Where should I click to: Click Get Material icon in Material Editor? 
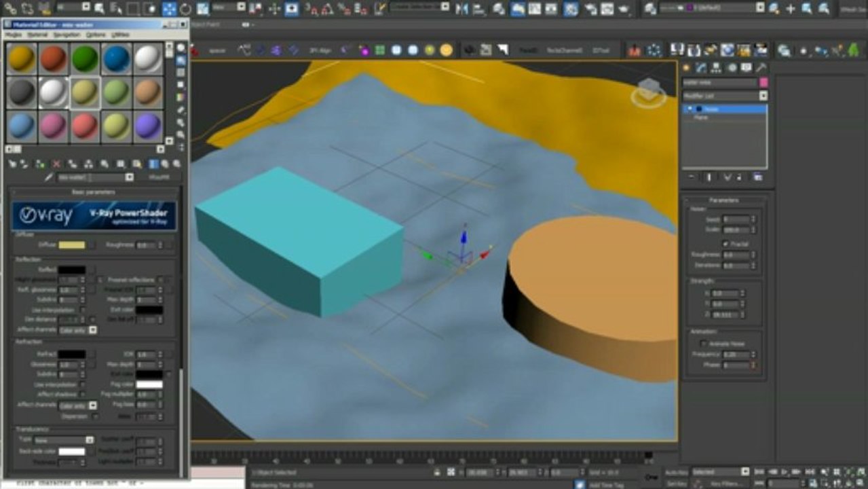click(x=12, y=164)
